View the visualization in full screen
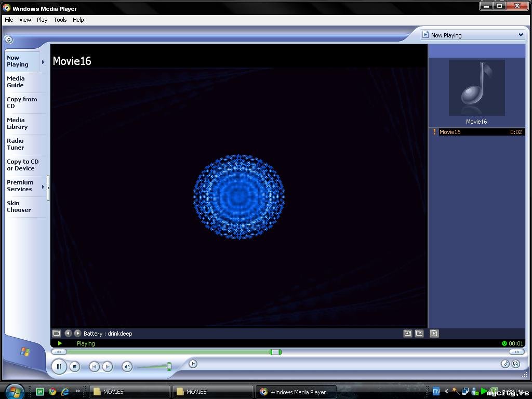This screenshot has width=532, height=399. click(x=419, y=333)
